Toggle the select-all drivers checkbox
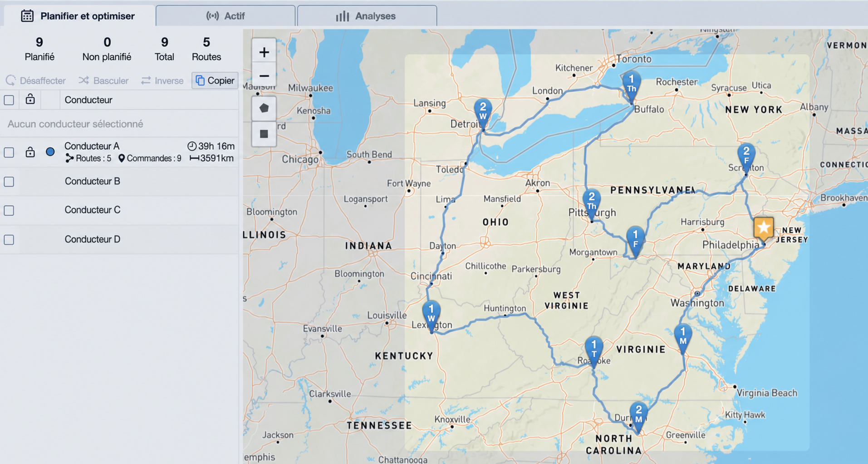 (x=9, y=100)
